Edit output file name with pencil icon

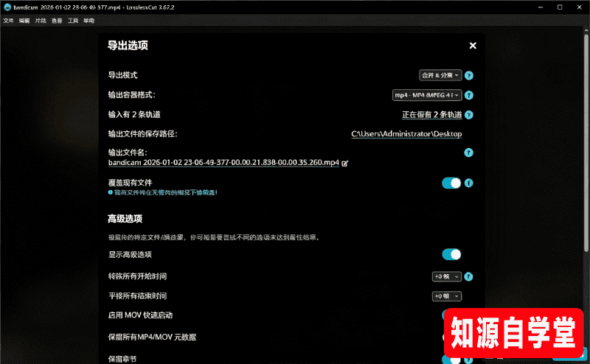tap(344, 163)
